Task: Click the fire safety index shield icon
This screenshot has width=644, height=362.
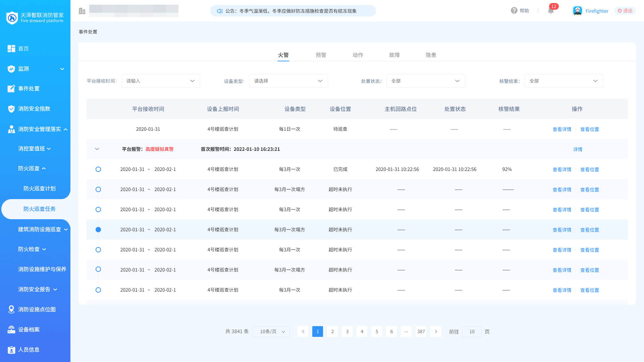Action: click(11, 109)
